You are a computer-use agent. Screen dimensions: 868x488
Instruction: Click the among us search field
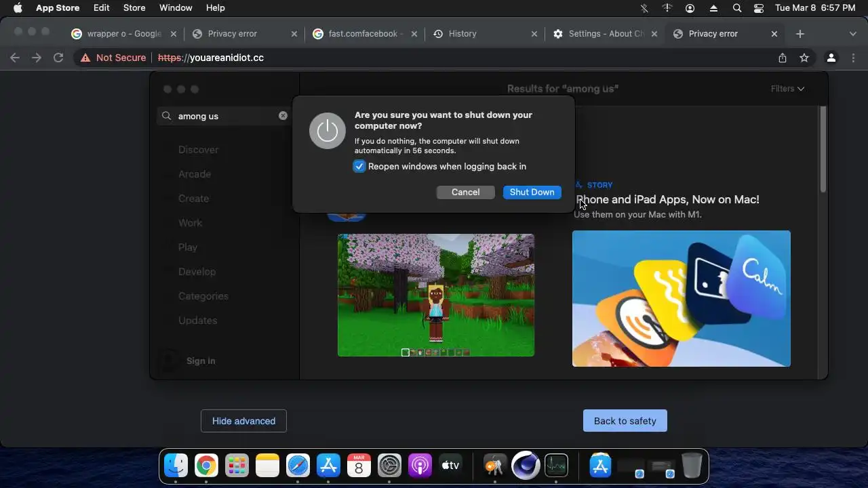click(x=224, y=116)
